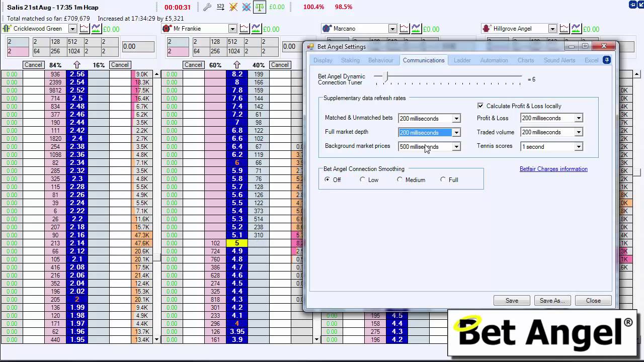Click Close button in settings dialog
644x362 pixels.
[593, 301]
